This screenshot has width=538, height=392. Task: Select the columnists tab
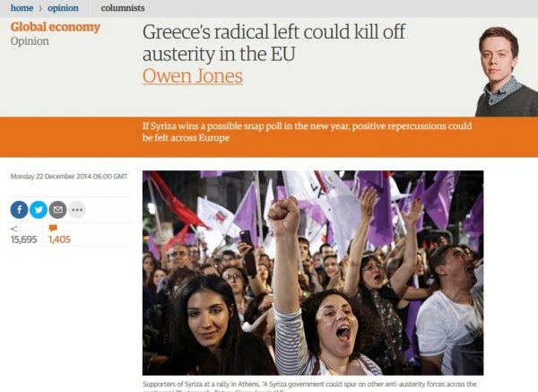point(123,8)
